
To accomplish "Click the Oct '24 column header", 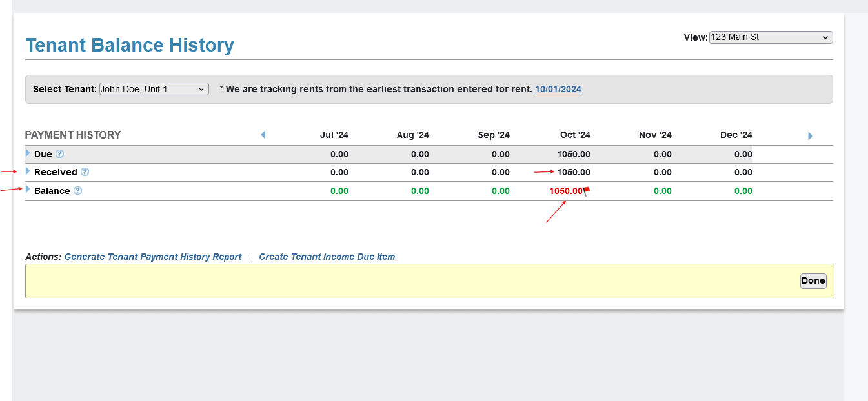I will click(x=575, y=135).
